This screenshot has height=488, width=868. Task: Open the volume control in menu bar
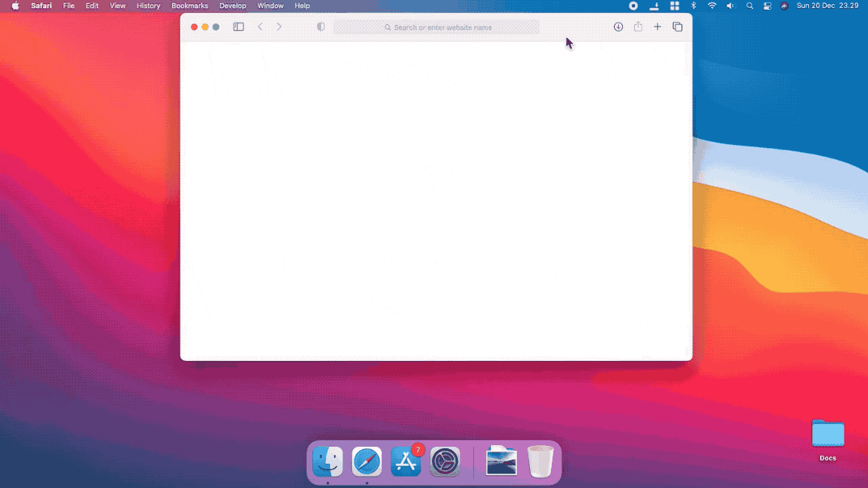click(x=730, y=6)
